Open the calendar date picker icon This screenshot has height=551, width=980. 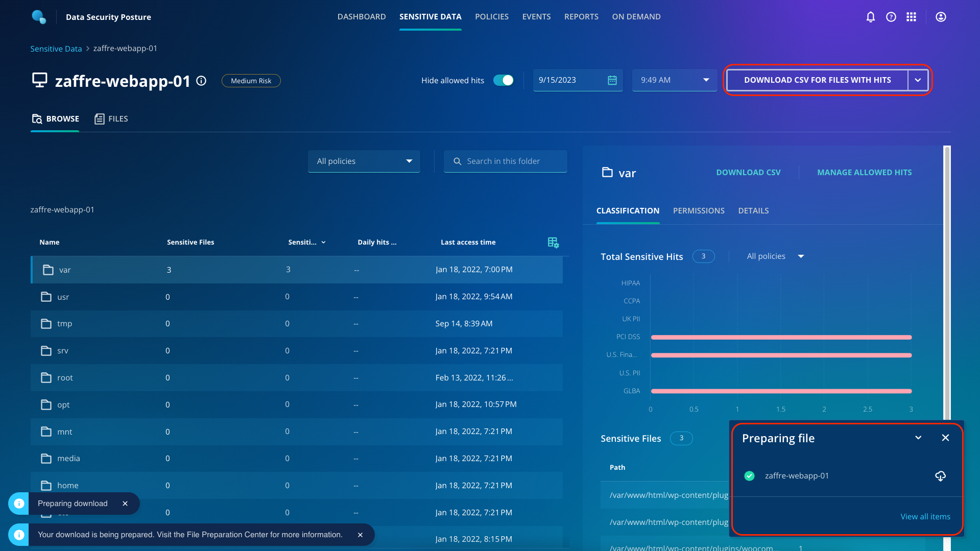[612, 80]
